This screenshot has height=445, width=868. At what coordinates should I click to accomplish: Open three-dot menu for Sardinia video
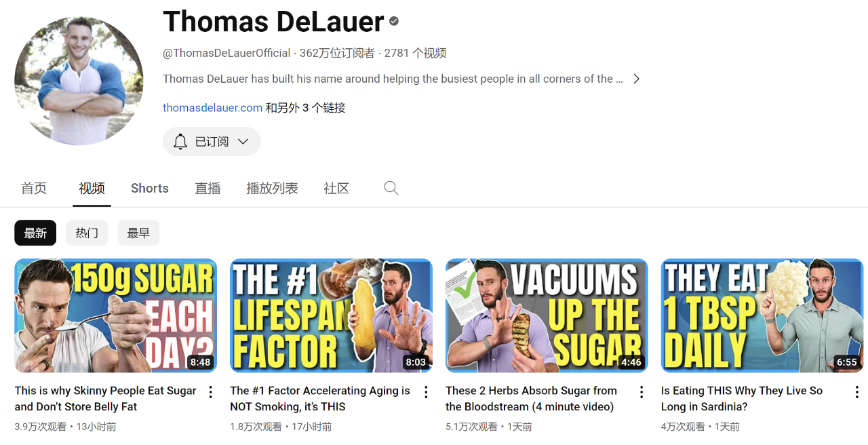857,392
